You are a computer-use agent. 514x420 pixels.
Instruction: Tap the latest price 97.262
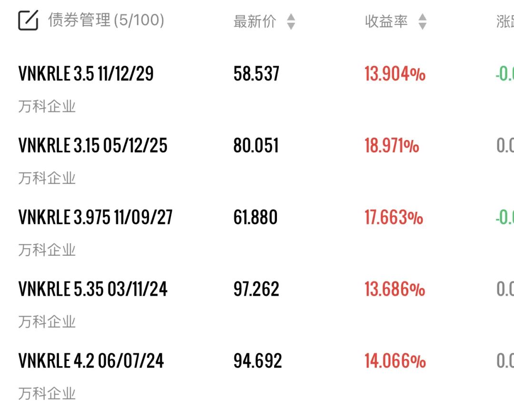pyautogui.click(x=256, y=289)
